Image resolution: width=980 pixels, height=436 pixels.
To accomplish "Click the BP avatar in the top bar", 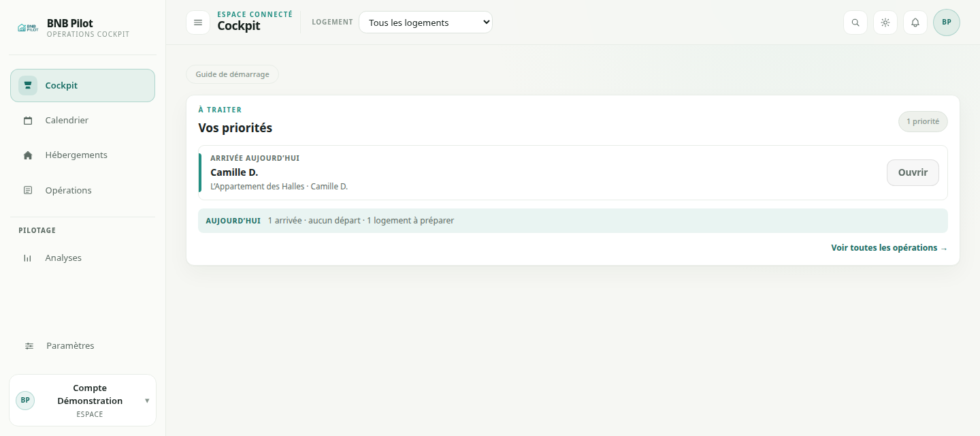I will click(x=947, y=22).
